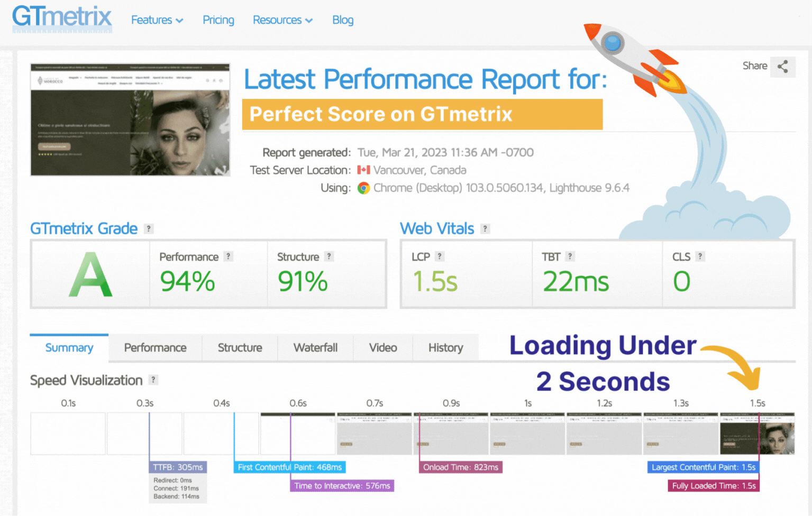Click the 22ms TBT value
The height and width of the screenshot is (516, 812).
(576, 281)
